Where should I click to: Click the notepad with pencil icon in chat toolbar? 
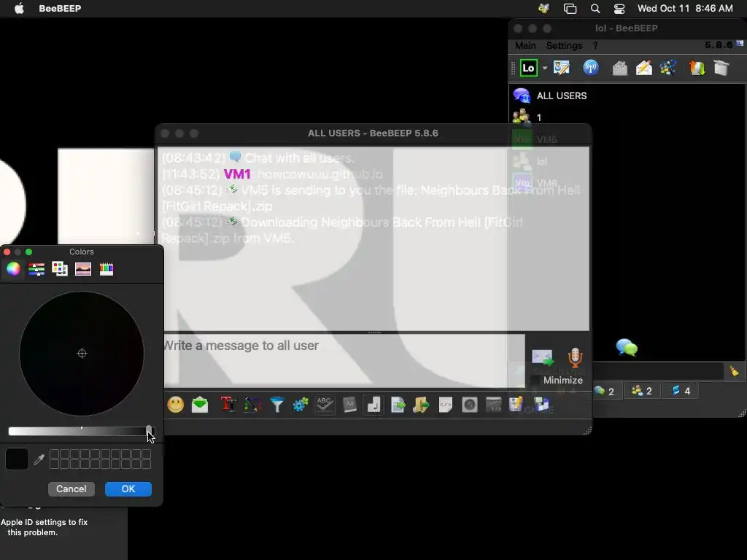[516, 405]
